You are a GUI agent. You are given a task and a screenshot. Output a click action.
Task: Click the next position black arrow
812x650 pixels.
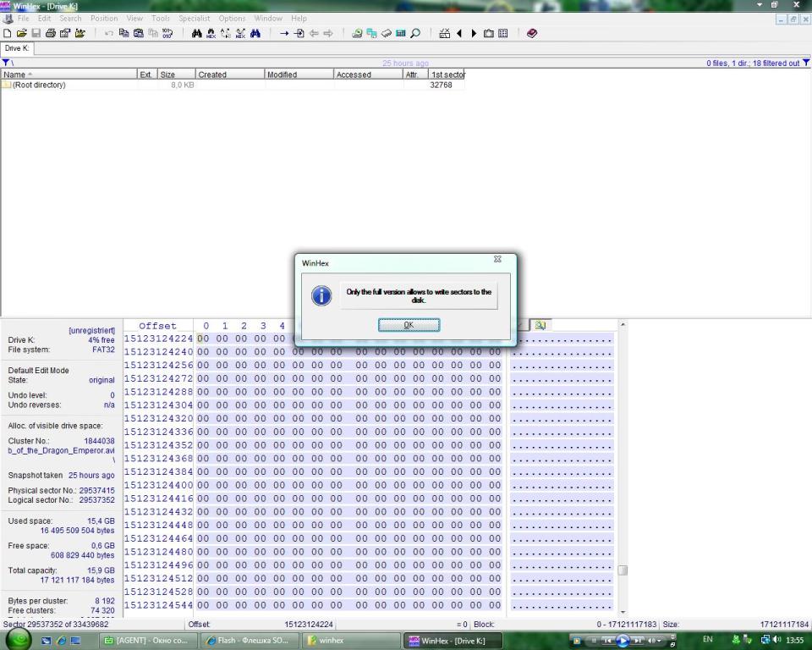(x=474, y=33)
